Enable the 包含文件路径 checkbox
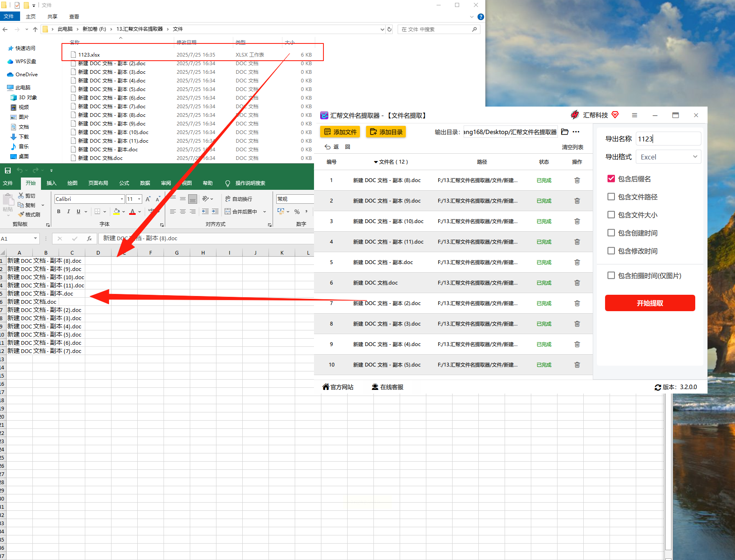This screenshot has height=560, width=735. pos(611,197)
